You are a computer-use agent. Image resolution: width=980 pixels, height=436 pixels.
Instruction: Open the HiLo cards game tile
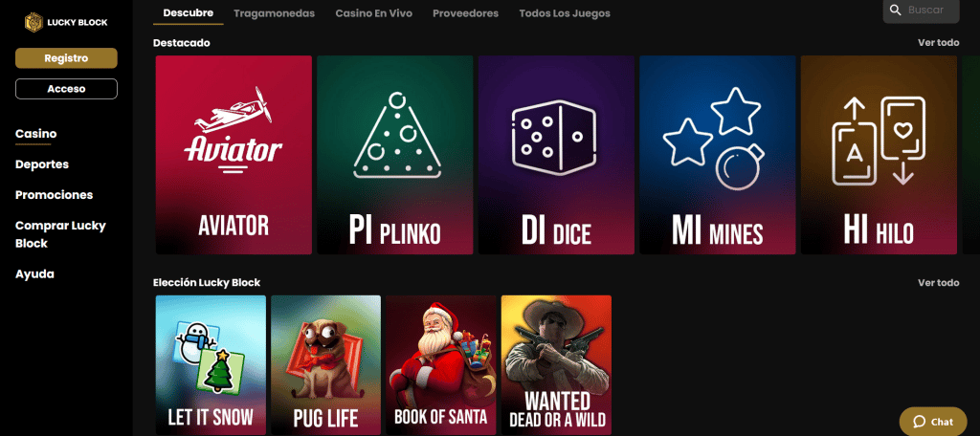tap(879, 155)
